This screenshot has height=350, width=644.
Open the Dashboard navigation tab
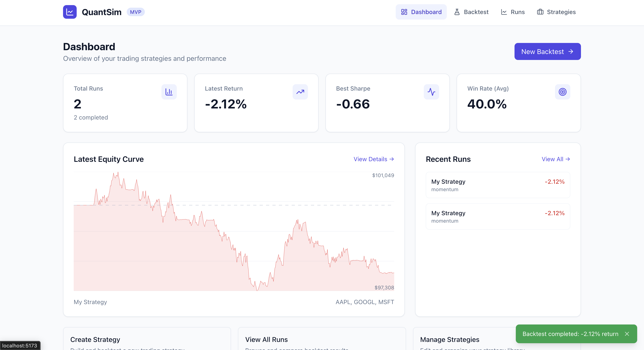[421, 12]
